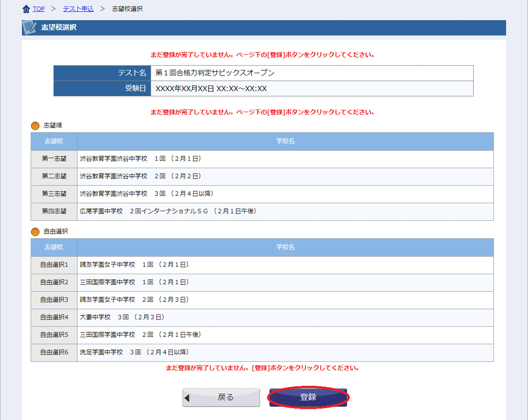The height and width of the screenshot is (420, 528).
Task: Click the test name 第1回合格力判定サピックスオープン
Action: pos(215,73)
